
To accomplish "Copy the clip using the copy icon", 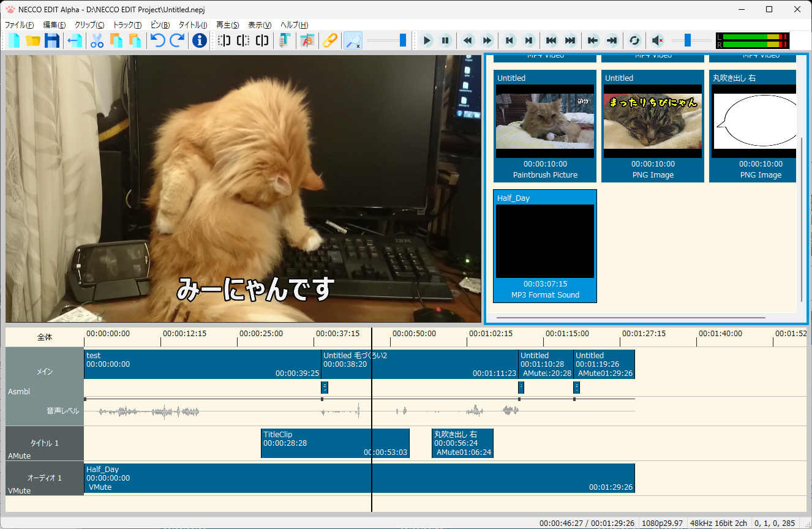I will (116, 40).
